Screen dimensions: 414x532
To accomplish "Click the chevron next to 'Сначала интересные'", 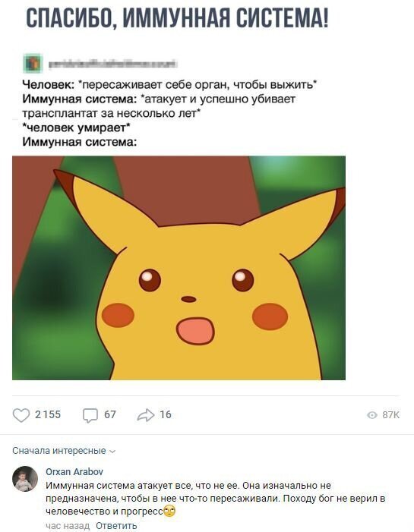I will point(112,452).
